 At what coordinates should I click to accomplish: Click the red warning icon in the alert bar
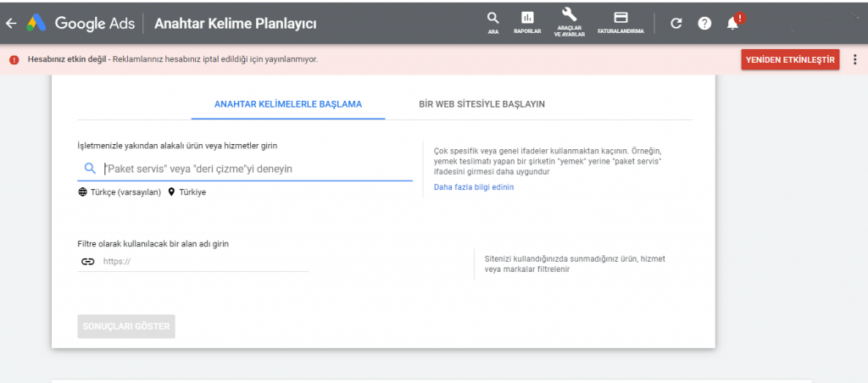coord(14,60)
